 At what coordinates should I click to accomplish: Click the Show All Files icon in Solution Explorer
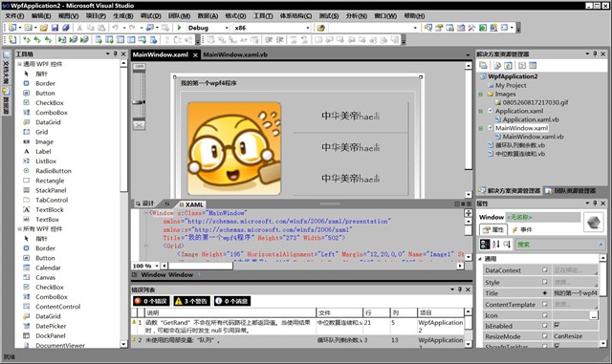pos(497,66)
